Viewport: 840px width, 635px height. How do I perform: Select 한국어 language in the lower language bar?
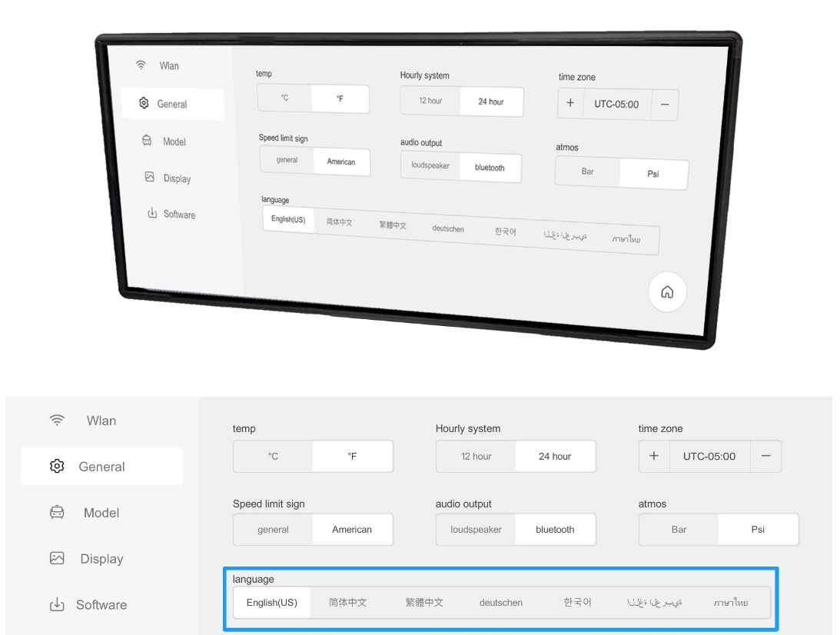click(577, 603)
